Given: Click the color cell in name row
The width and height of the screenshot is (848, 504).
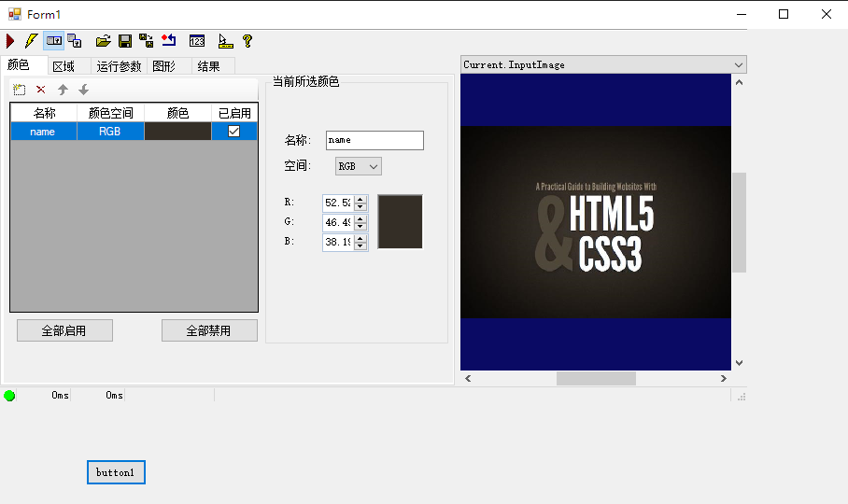Looking at the screenshot, I should click(x=177, y=132).
